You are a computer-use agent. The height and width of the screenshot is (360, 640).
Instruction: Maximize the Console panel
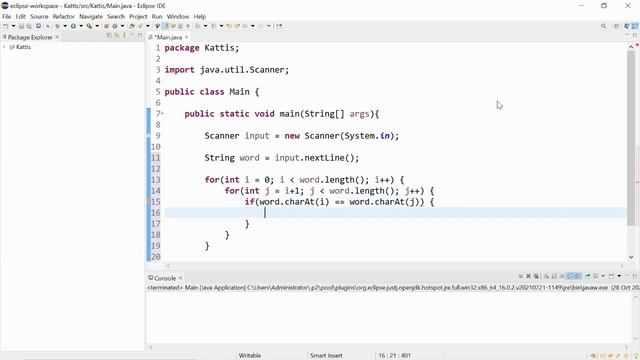pos(635,276)
